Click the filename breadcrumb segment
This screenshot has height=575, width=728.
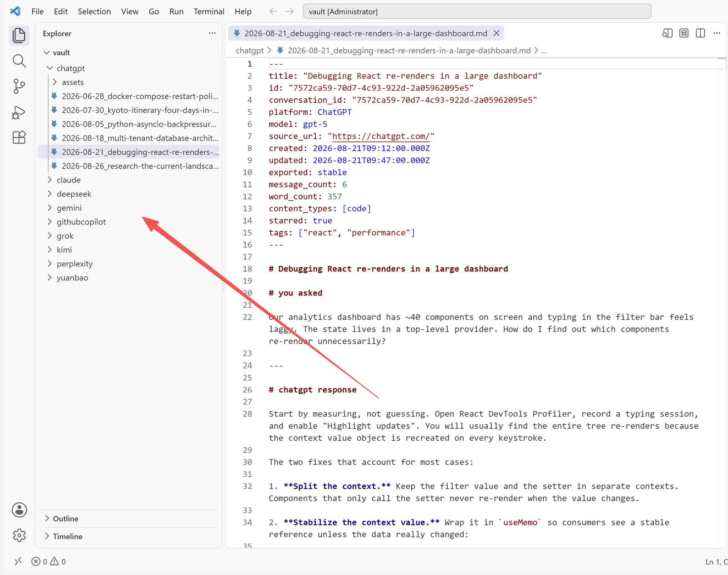[409, 51]
